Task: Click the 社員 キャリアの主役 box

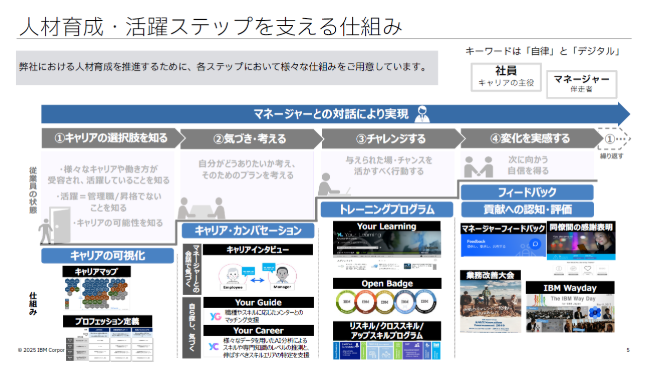Action: tap(506, 77)
